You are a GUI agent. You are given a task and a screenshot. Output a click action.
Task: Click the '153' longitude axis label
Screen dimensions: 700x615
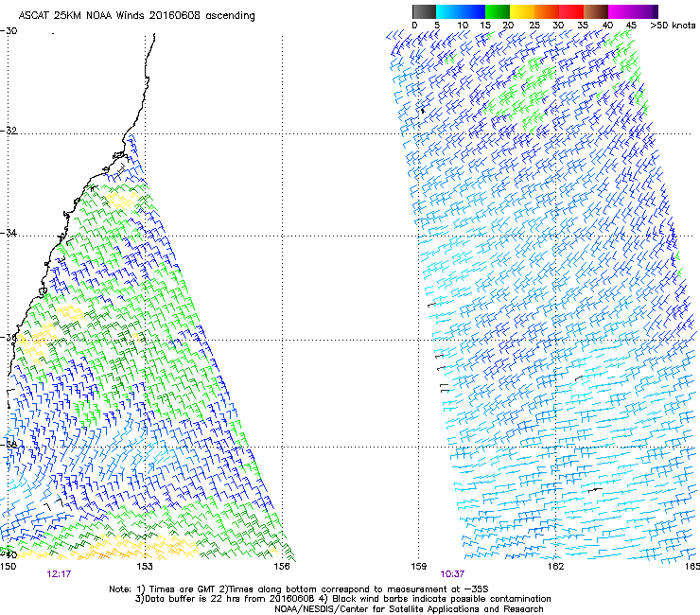click(145, 567)
